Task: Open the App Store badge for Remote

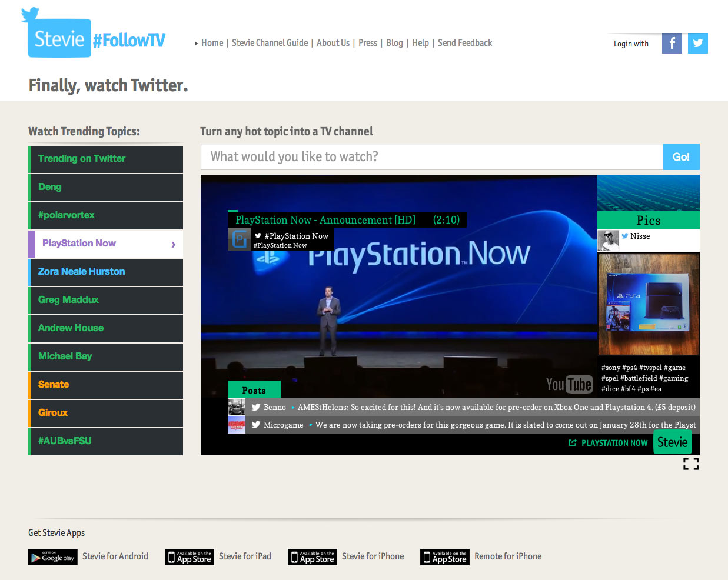Action: click(x=445, y=557)
